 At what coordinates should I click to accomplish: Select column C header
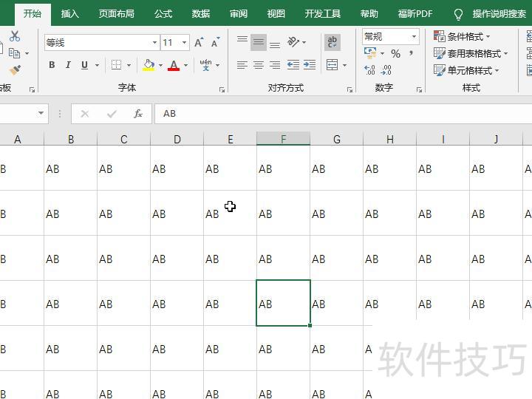click(124, 139)
